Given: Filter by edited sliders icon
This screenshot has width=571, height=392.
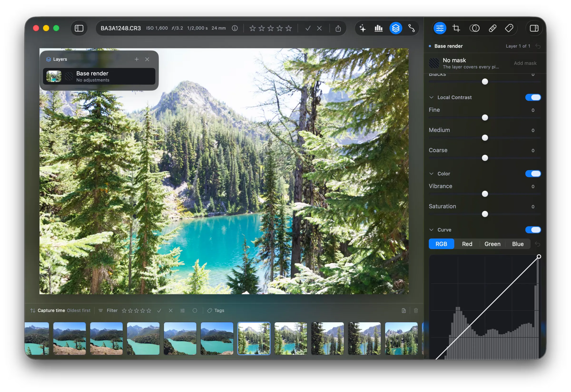Looking at the screenshot, I should [182, 311].
